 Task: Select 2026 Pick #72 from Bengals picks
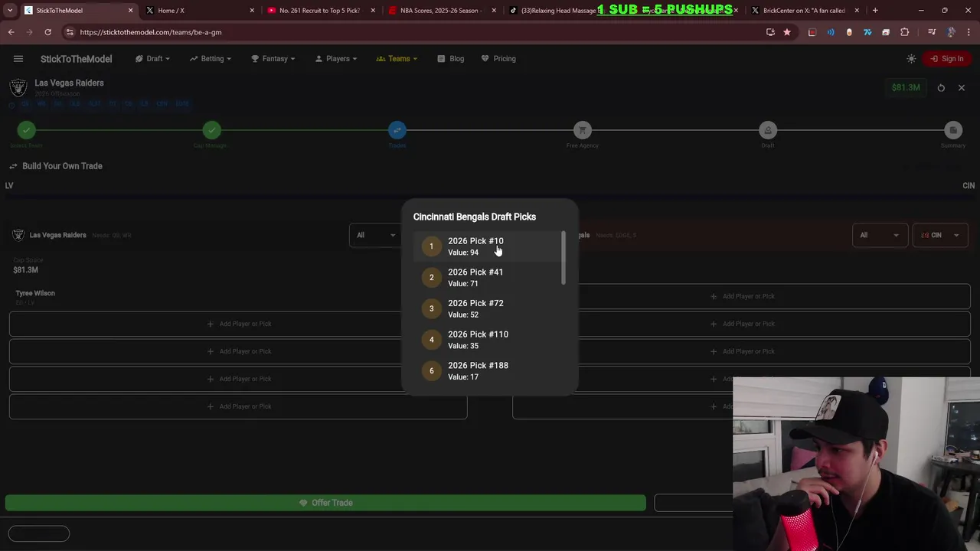click(x=489, y=308)
